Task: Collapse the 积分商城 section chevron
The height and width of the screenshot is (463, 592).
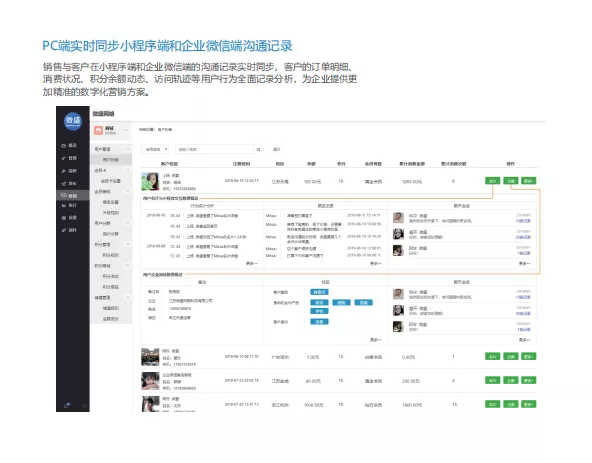Action: pos(128,266)
